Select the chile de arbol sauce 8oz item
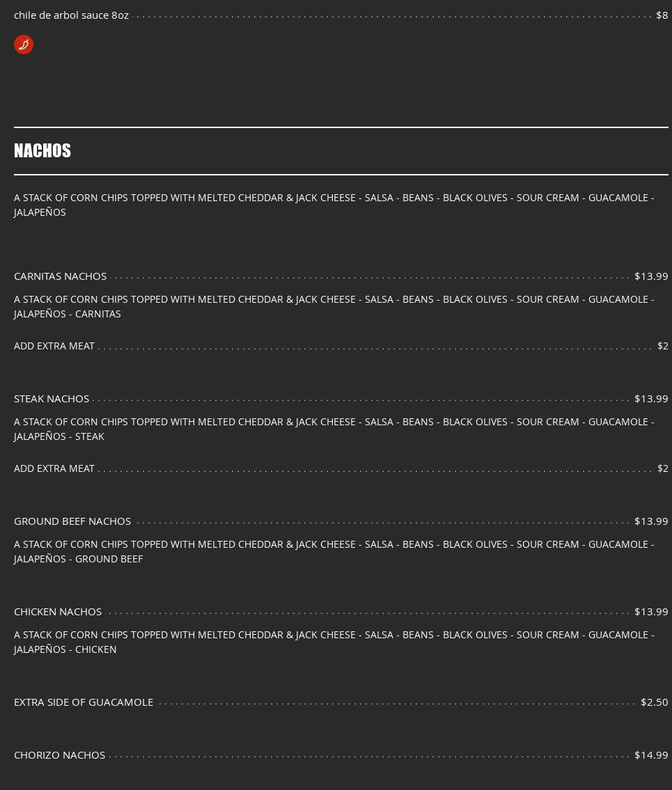672x790 pixels. pos(71,15)
